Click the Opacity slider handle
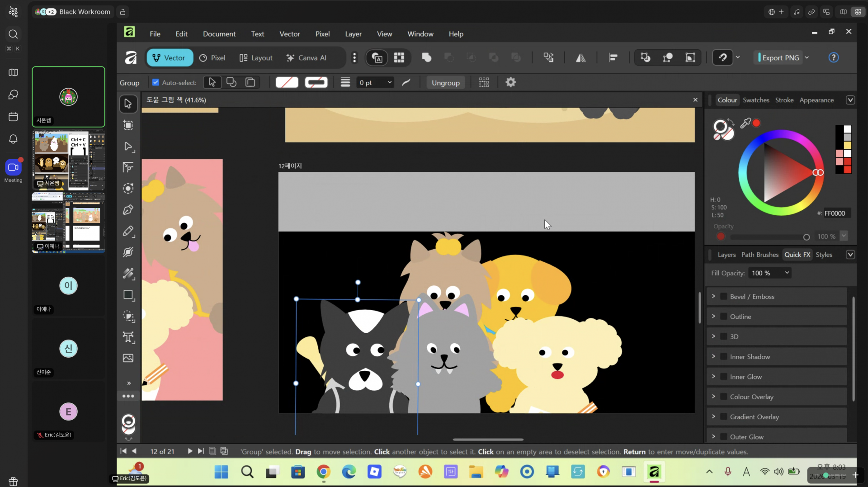This screenshot has height=487, width=868. click(806, 237)
